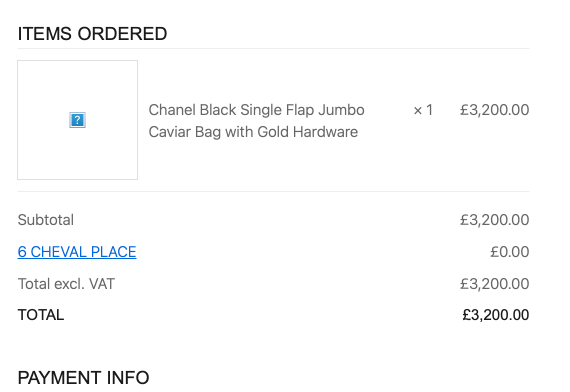Click the Caviar Bag with Gold Hardware text line

(253, 132)
